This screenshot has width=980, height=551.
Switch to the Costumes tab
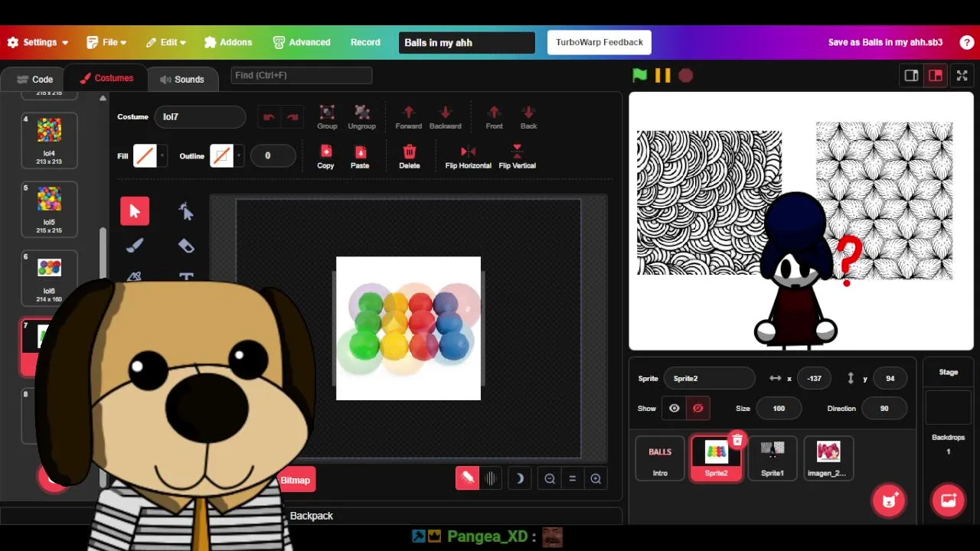[x=106, y=78]
